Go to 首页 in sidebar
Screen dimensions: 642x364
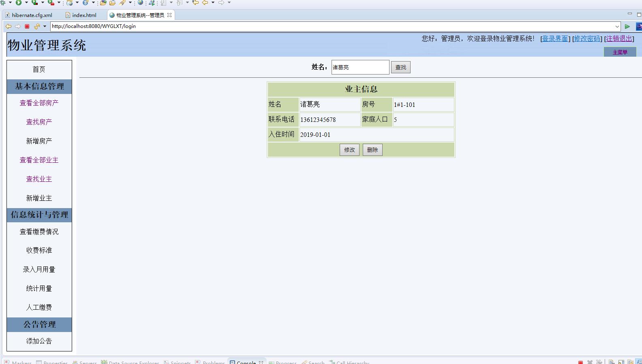click(39, 69)
